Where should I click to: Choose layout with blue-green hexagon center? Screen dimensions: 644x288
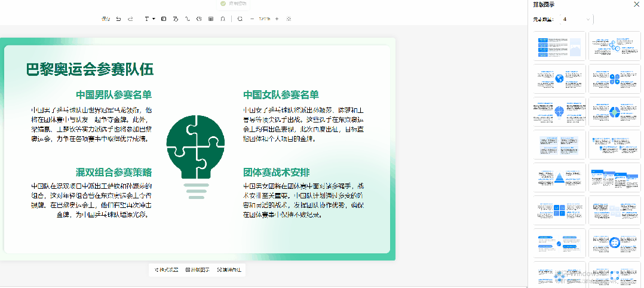pos(614,112)
